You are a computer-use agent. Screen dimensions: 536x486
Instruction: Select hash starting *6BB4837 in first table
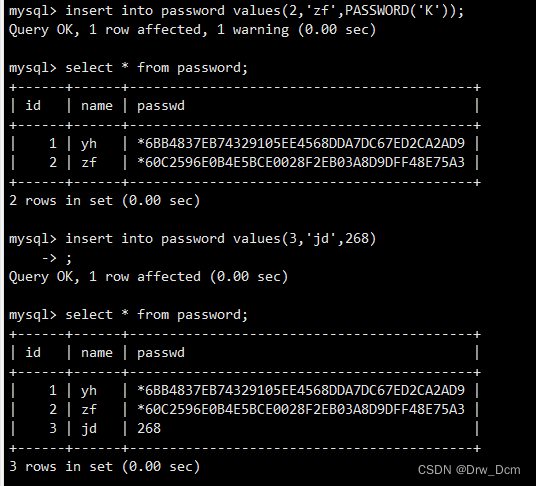(301, 144)
